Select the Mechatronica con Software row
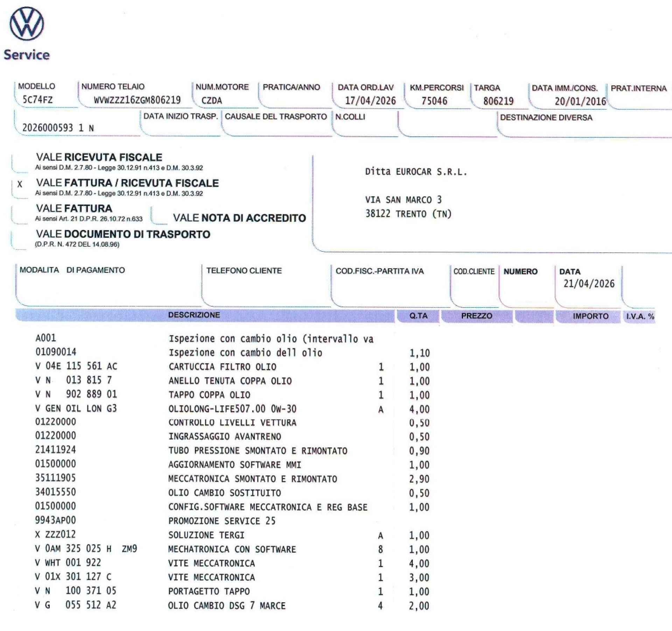 [x=232, y=549]
